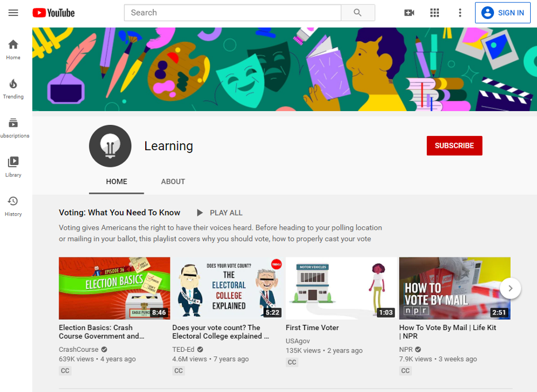The image size is (537, 392).
Task: Click the Learning channel name
Action: [x=169, y=146]
